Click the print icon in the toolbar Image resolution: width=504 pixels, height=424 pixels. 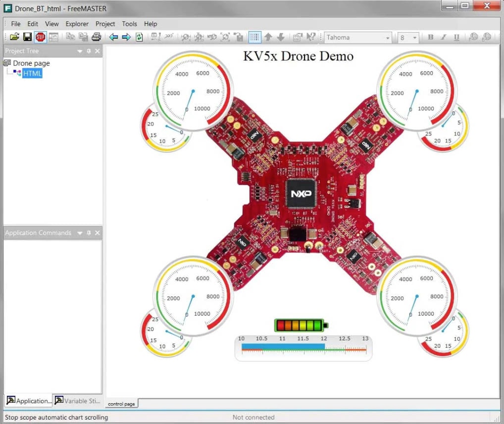click(97, 37)
